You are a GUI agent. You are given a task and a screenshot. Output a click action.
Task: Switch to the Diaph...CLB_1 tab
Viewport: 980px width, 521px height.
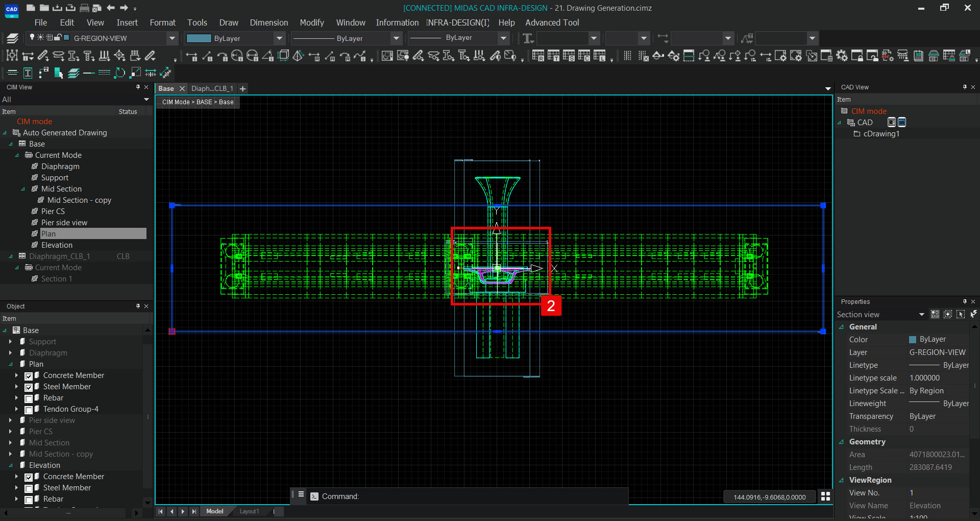tap(212, 88)
